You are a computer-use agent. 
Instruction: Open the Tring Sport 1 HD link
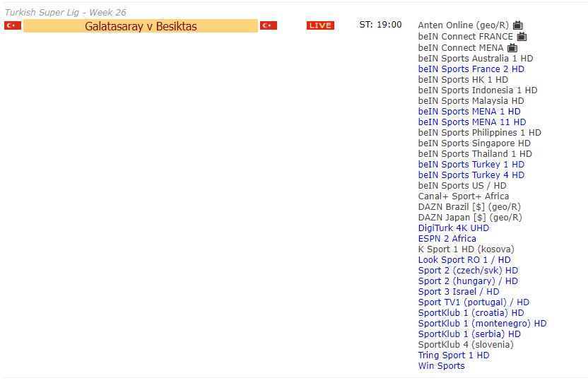pyautogui.click(x=454, y=355)
